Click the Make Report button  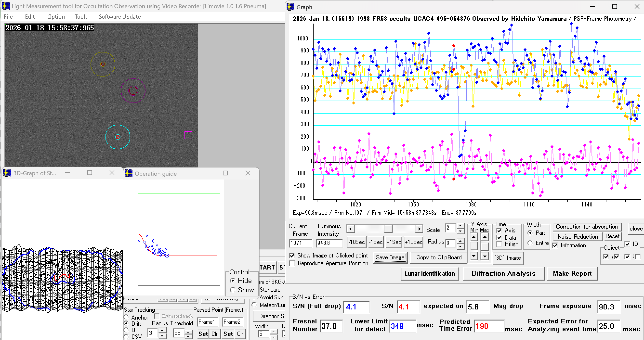point(572,274)
